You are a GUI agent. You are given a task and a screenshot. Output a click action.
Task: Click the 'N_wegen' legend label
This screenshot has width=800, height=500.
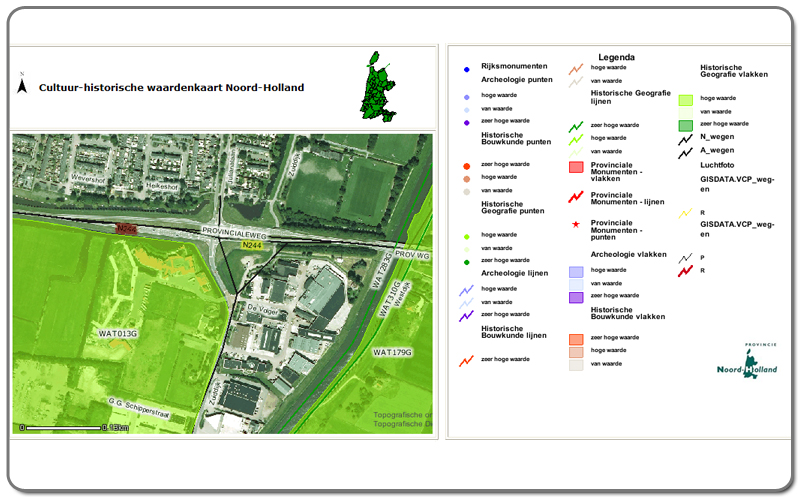click(717, 137)
